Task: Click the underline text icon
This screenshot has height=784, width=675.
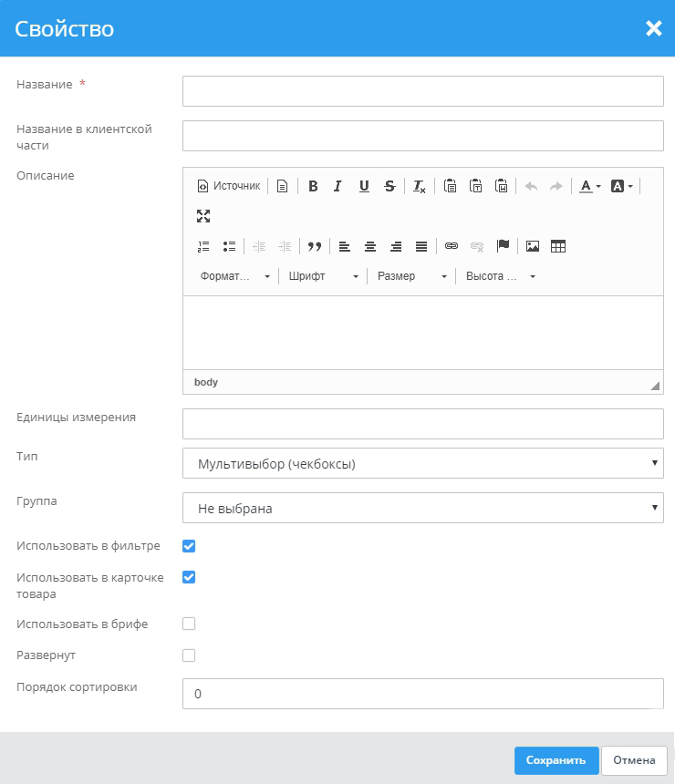Action: [x=364, y=186]
